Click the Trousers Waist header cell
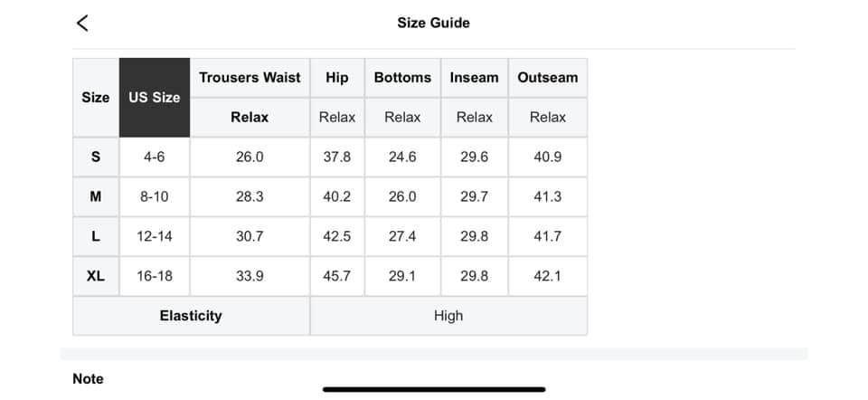868x400 pixels. [x=250, y=78]
